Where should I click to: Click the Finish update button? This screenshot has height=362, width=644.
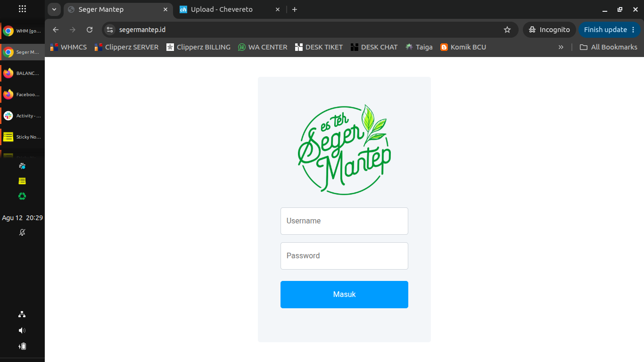(610, 30)
